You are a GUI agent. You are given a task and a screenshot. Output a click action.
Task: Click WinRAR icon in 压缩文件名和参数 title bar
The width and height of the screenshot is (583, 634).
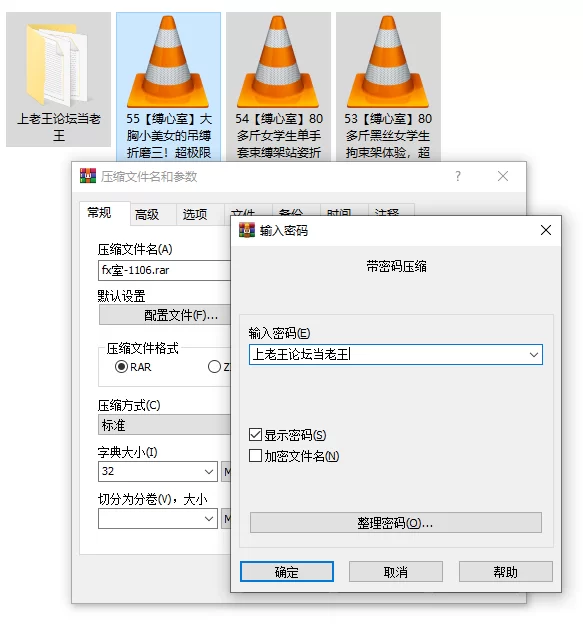pyautogui.click(x=88, y=176)
